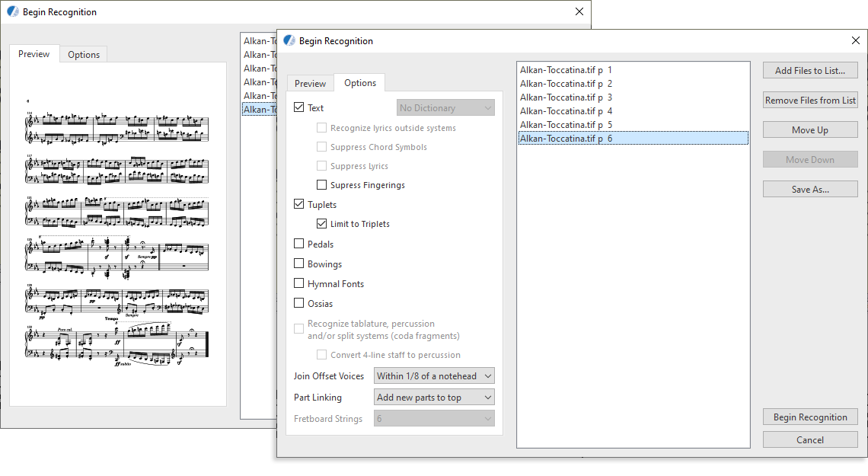Turn on Hymnal Fonts checkbox
868x476 pixels.
(x=299, y=283)
